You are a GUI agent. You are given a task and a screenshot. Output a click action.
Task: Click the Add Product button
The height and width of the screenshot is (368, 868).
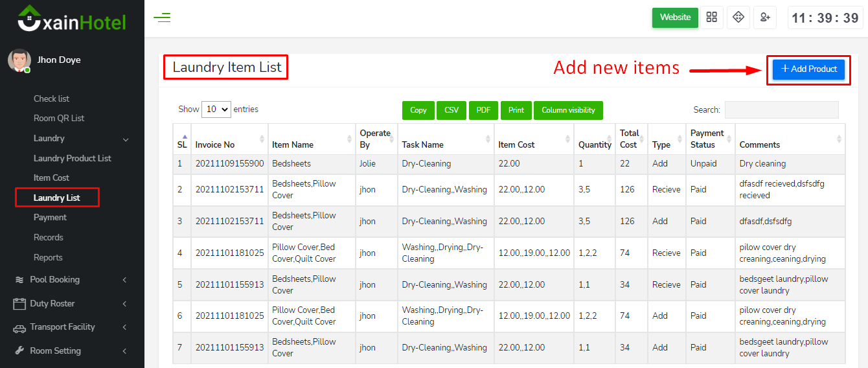(x=808, y=69)
